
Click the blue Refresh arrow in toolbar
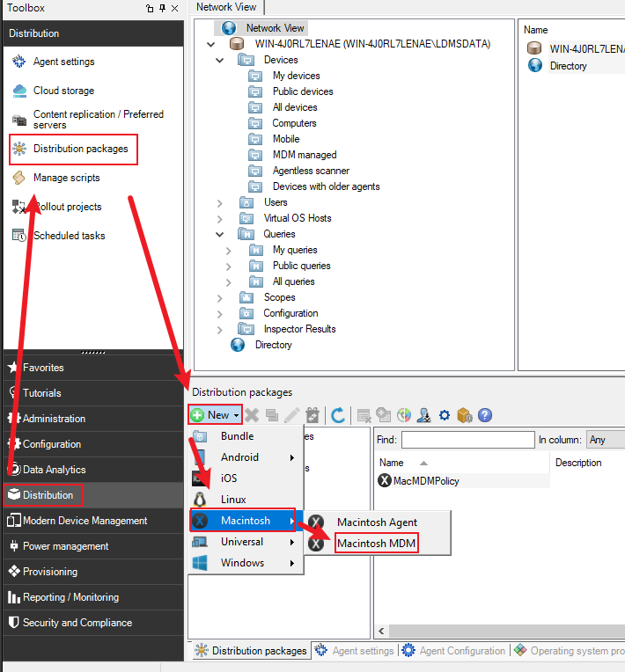click(x=338, y=415)
